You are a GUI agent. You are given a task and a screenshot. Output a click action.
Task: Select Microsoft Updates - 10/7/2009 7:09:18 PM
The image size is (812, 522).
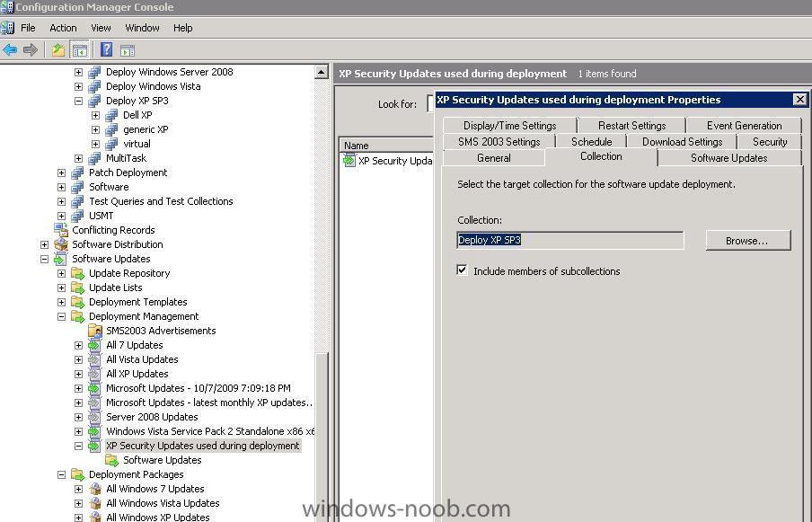[199, 388]
